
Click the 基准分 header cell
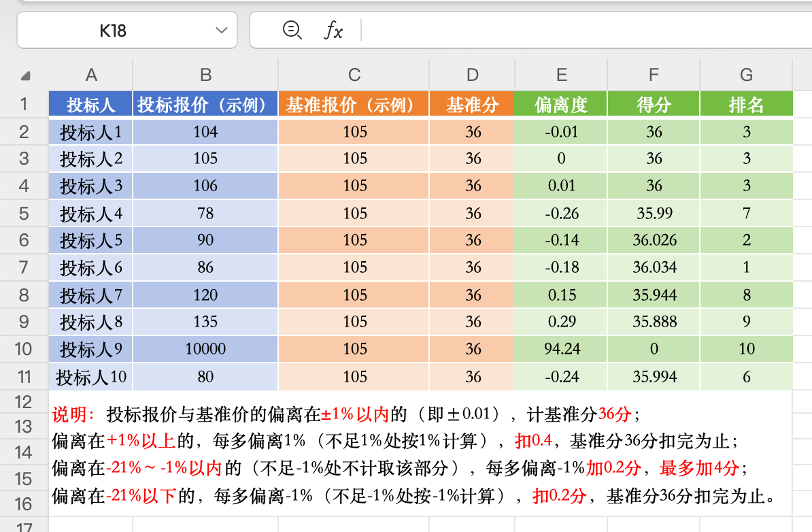(x=472, y=104)
